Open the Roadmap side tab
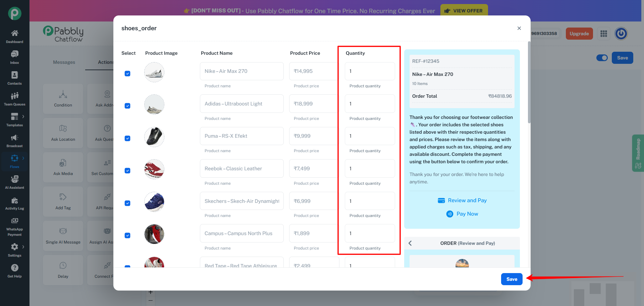 tap(638, 153)
